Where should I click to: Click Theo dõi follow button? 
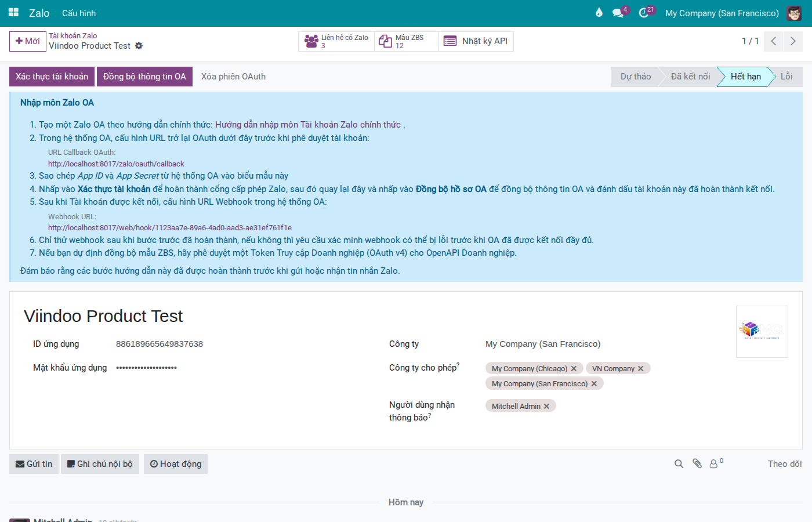[785, 464]
